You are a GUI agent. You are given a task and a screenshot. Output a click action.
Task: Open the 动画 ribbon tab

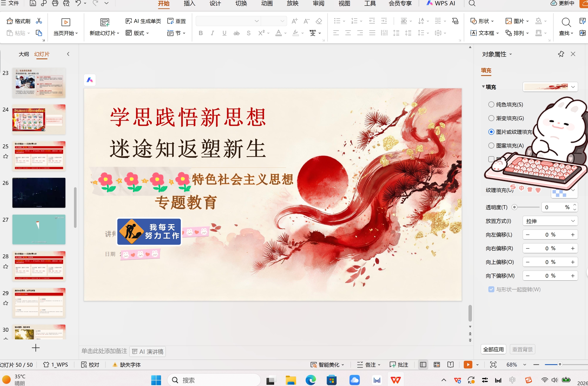(x=267, y=3)
